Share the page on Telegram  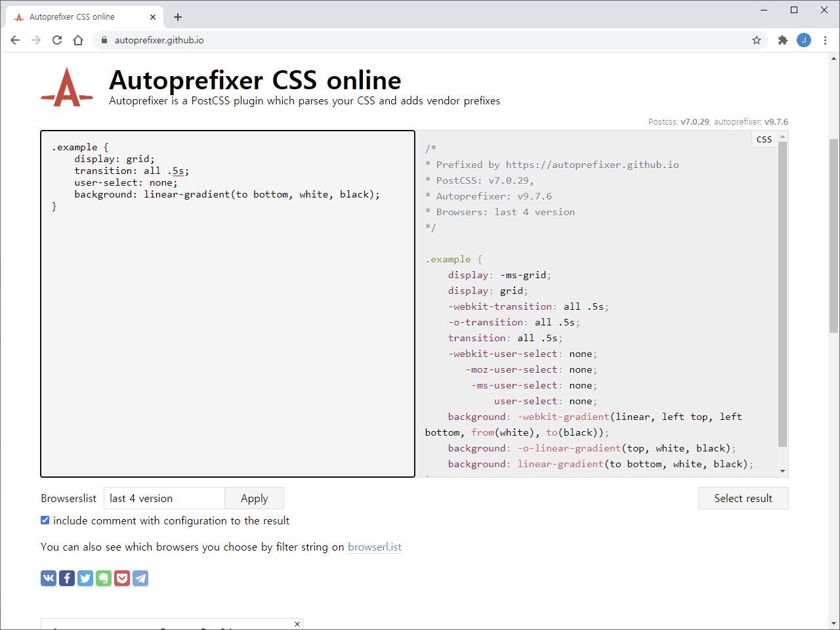[140, 578]
